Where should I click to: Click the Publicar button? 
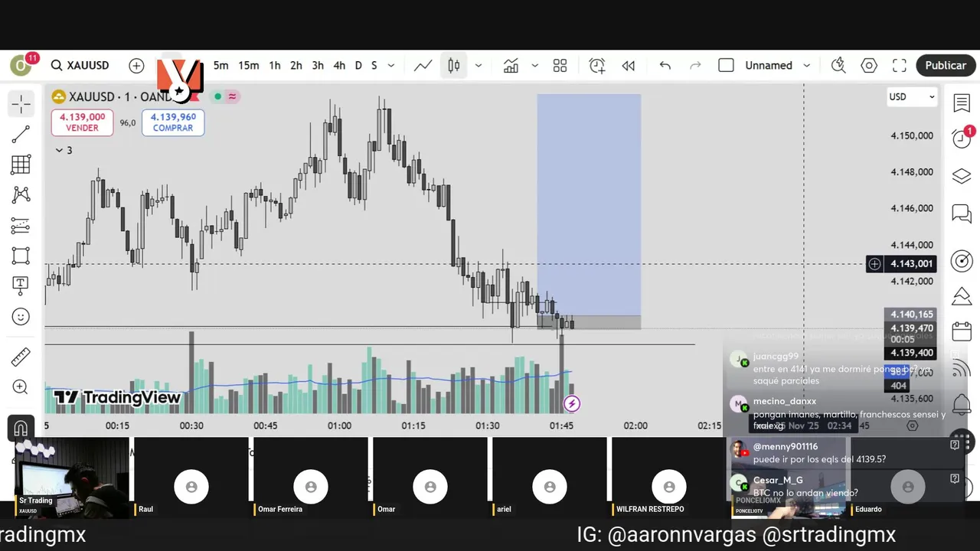point(945,66)
